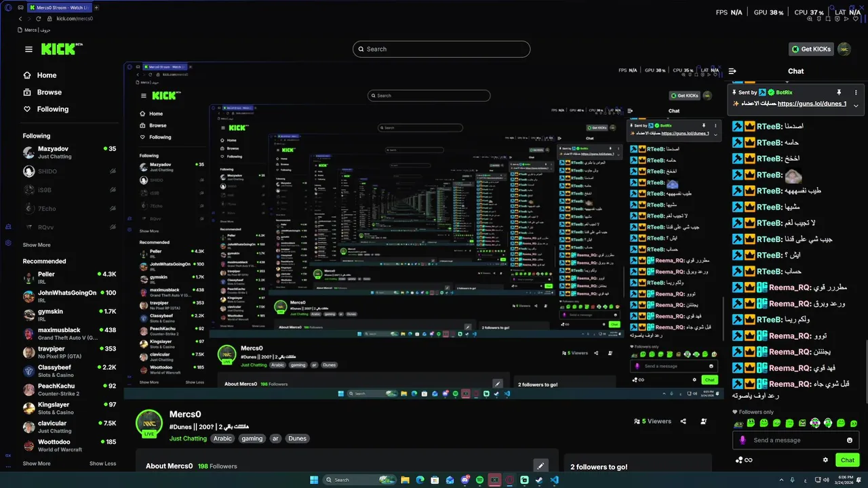The height and width of the screenshot is (488, 868).
Task: Collapse the chat panel using arrow icon
Action: tap(732, 70)
